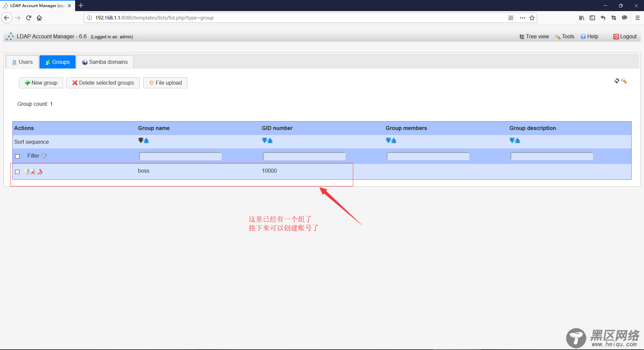Select the Groups tab
This screenshot has width=644, height=350.
57,62
